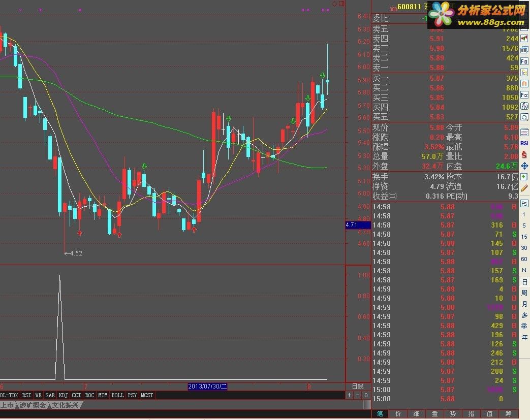Switch to 30-minute period
Image resolution: width=530 pixels, height=420 pixels.
524,248
